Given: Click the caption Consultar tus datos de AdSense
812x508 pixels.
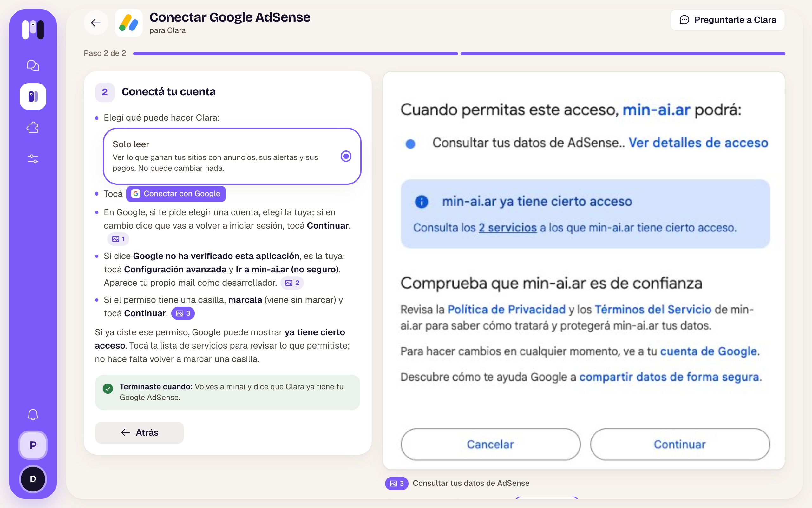Looking at the screenshot, I should (x=471, y=483).
